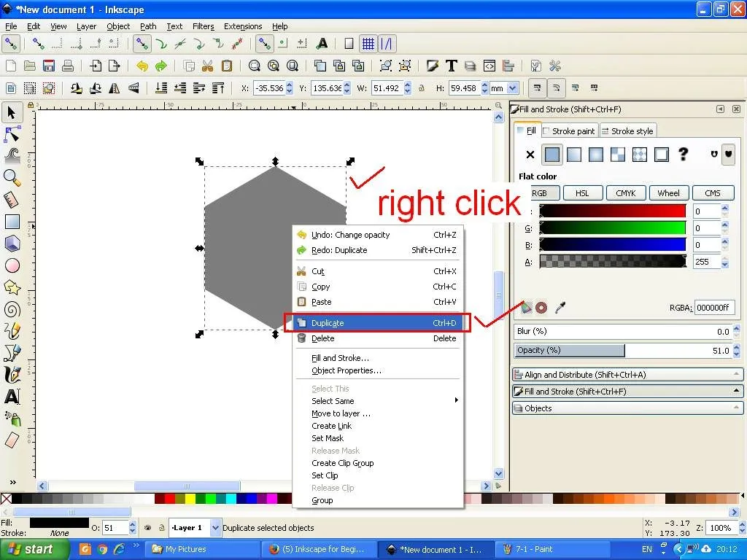The image size is (747, 560).
Task: Toggle snap to grids button
Action: [x=368, y=44]
